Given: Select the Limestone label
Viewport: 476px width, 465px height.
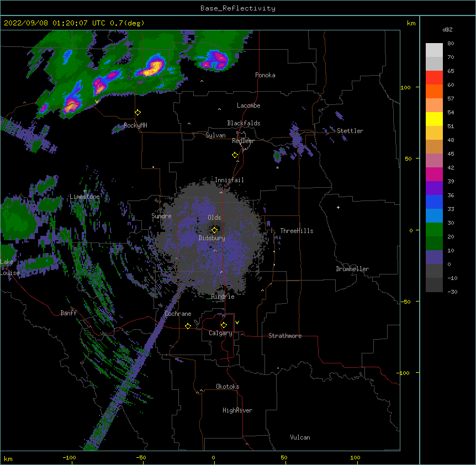Looking at the screenshot, I should click(84, 197).
